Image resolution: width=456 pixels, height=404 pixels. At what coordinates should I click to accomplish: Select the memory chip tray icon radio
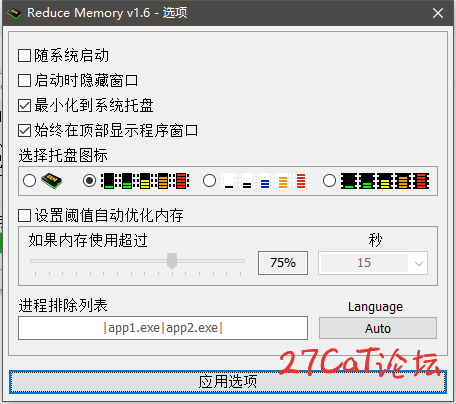click(x=29, y=181)
